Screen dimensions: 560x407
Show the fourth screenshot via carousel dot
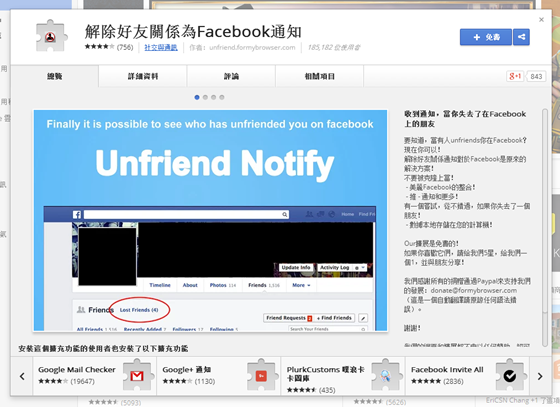point(222,97)
